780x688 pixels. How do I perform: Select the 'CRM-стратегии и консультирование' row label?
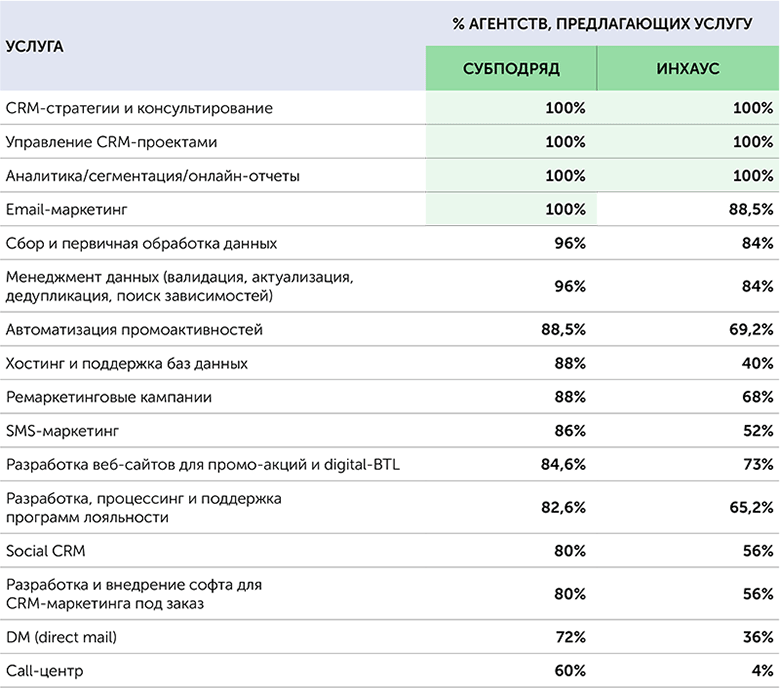(x=139, y=108)
